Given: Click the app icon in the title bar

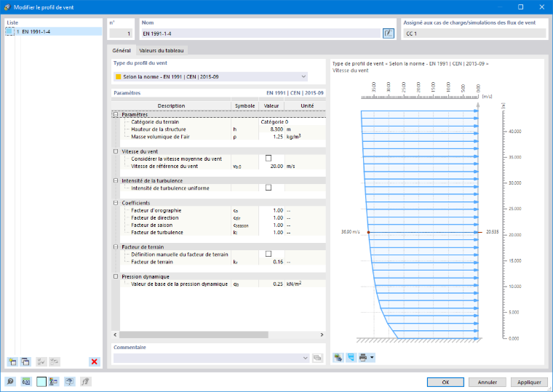Looking at the screenshot, I should click(x=7, y=7).
